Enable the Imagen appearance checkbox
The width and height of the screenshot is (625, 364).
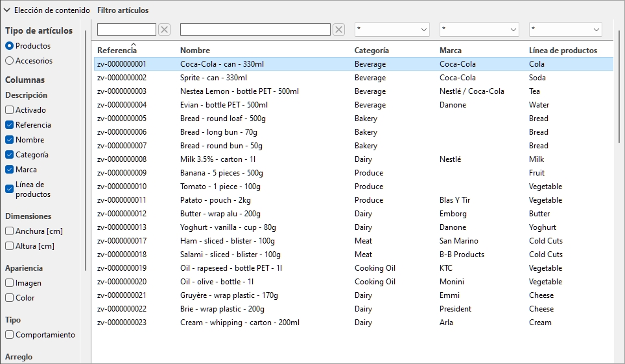(9, 283)
